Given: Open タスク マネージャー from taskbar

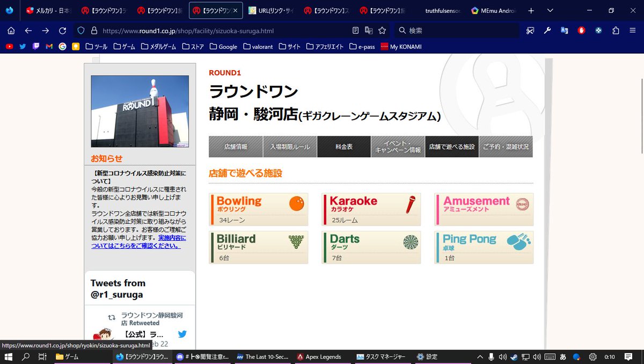Looking at the screenshot, I should click(x=382, y=356).
